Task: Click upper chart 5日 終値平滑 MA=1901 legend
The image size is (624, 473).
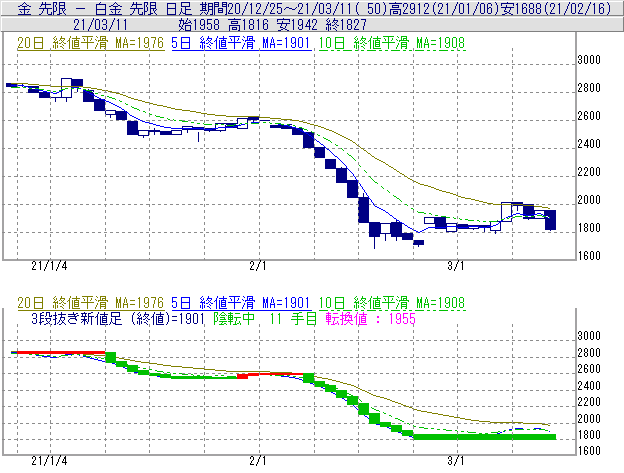Action: click(x=241, y=43)
